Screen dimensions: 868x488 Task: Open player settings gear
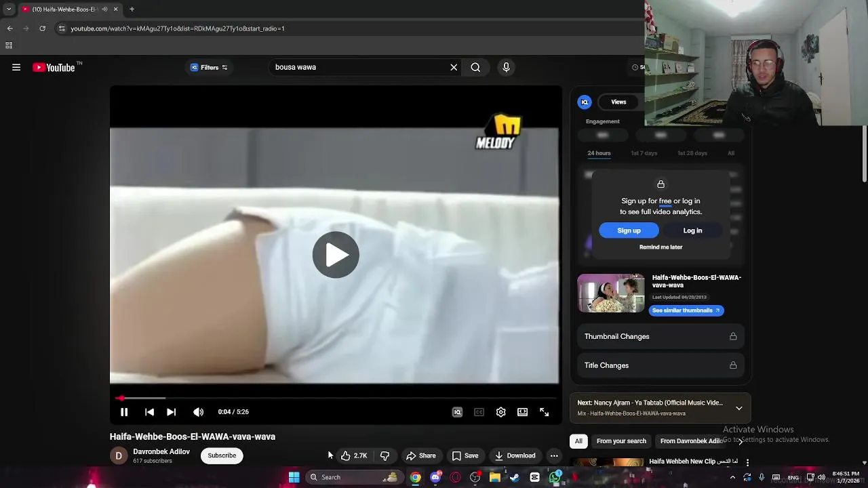[500, 412]
